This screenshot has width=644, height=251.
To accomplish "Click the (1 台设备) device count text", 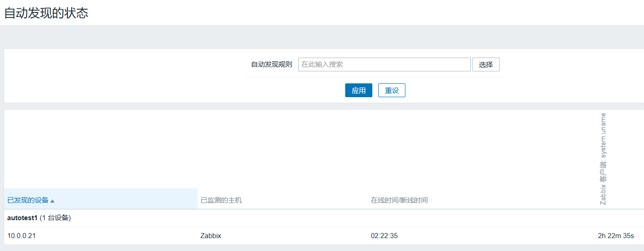I will (55, 218).
